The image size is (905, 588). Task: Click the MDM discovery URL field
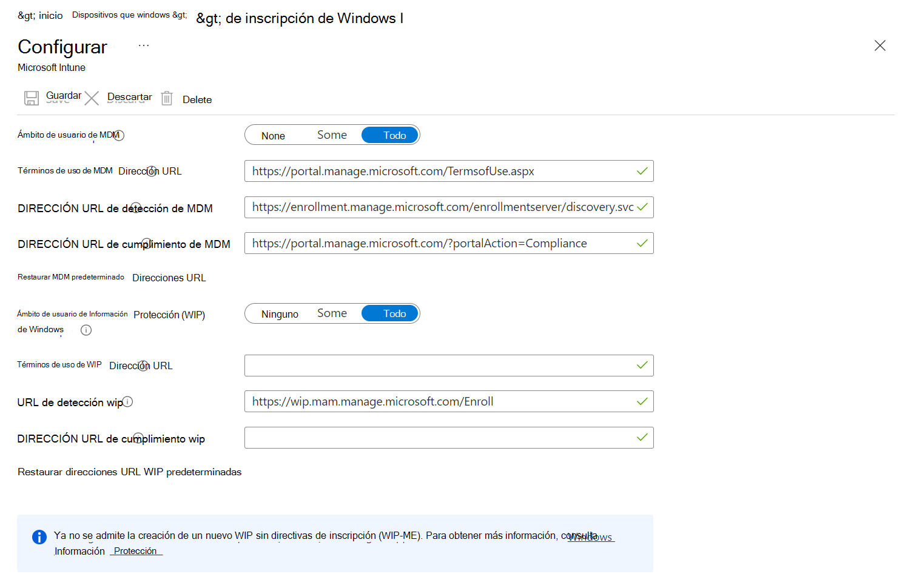[x=449, y=207]
